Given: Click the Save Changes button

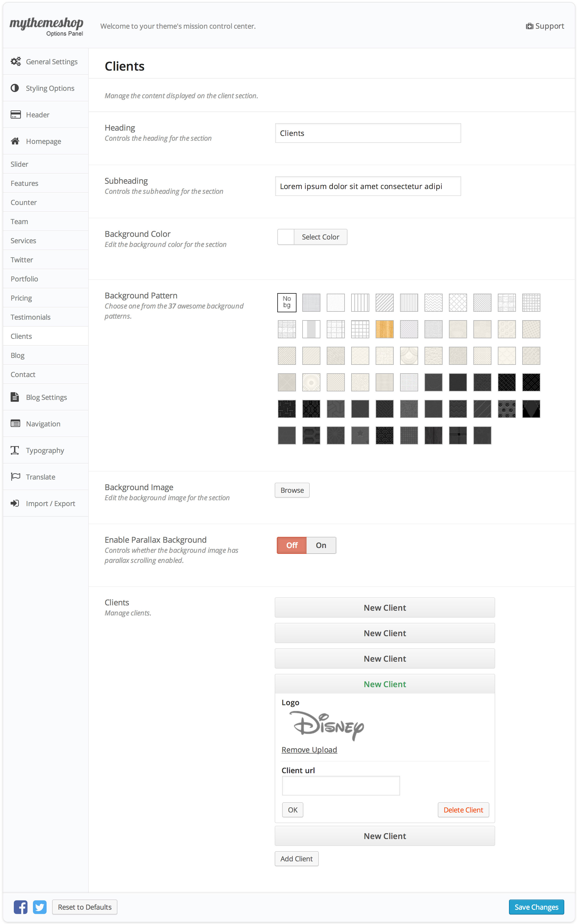Looking at the screenshot, I should point(536,907).
